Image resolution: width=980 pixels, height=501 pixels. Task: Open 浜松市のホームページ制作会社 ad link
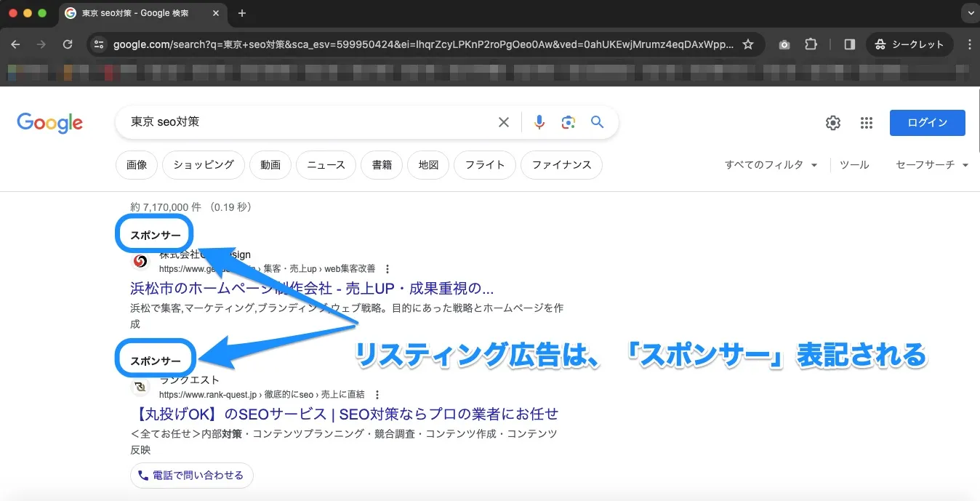(312, 287)
